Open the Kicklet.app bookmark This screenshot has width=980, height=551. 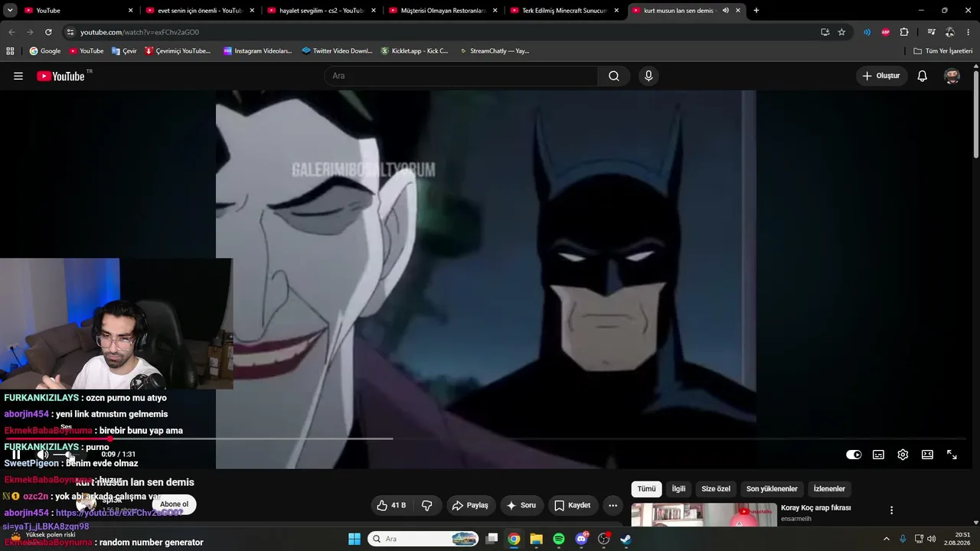point(414,51)
